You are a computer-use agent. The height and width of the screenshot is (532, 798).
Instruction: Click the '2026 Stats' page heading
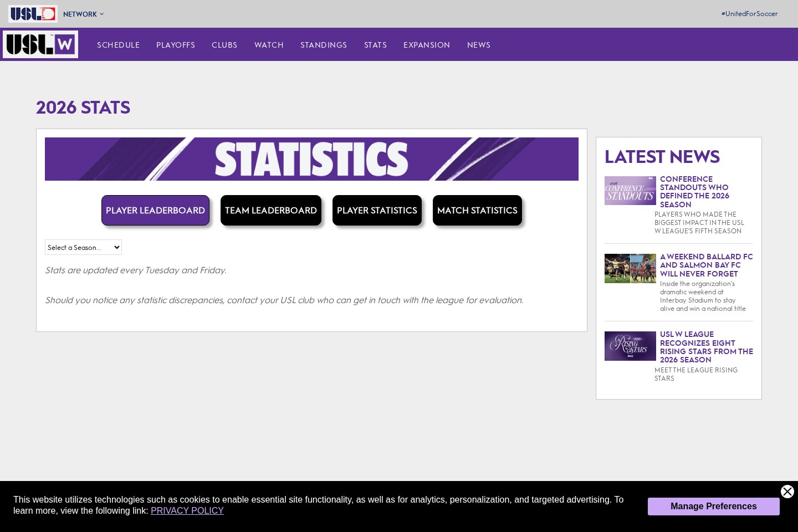coord(83,107)
